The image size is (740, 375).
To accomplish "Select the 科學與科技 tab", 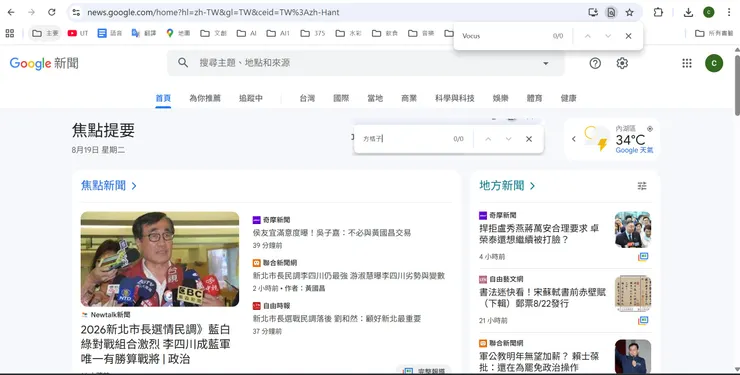I will 454,98.
